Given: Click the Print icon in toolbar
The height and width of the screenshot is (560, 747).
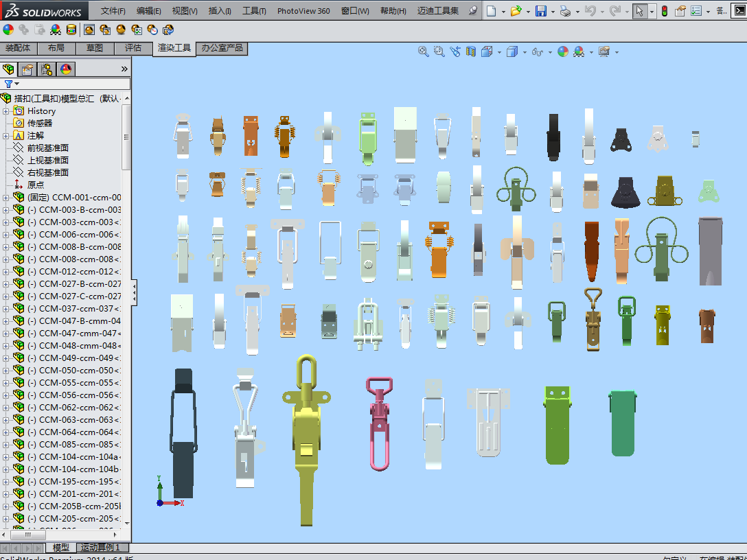Looking at the screenshot, I should (564, 11).
